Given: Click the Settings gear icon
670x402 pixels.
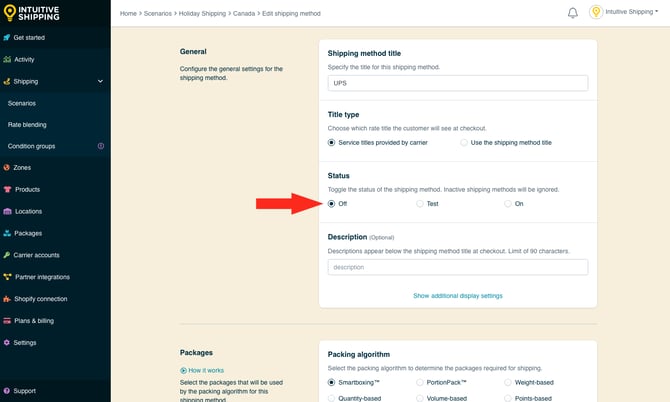Looking at the screenshot, I should [7, 342].
